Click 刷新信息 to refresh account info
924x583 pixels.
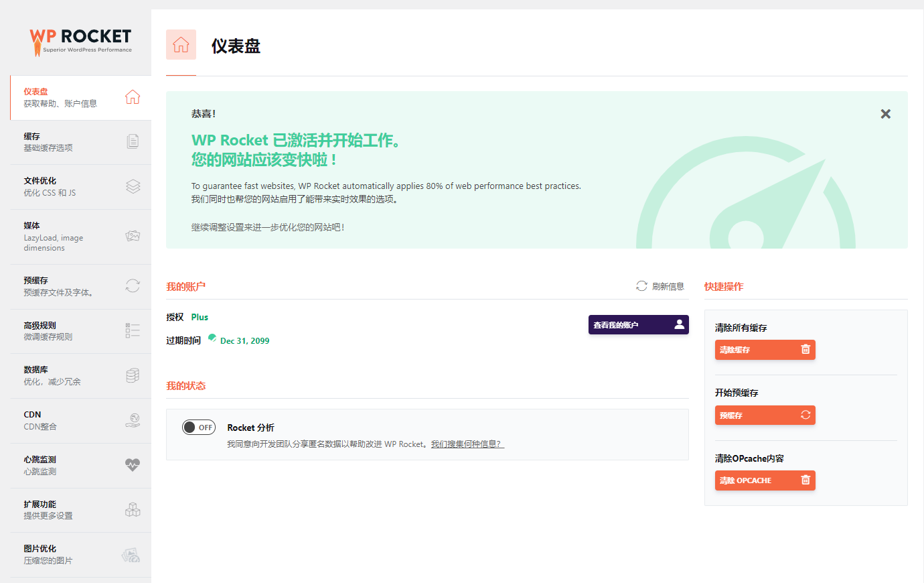[x=660, y=286]
